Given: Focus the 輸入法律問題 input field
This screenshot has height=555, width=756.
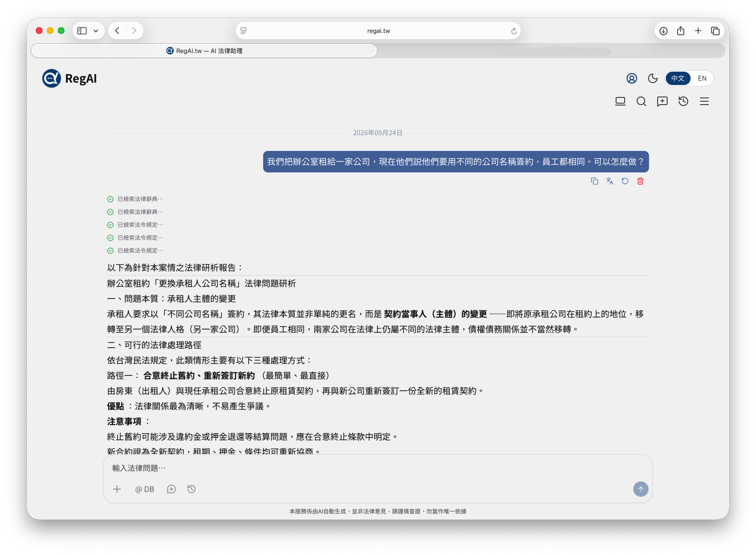Looking at the screenshot, I should (x=377, y=468).
